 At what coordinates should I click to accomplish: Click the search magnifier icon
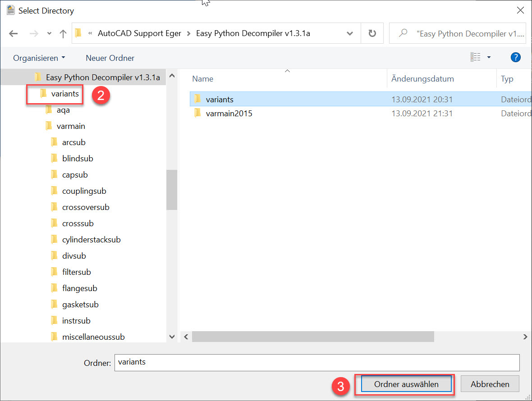point(403,33)
